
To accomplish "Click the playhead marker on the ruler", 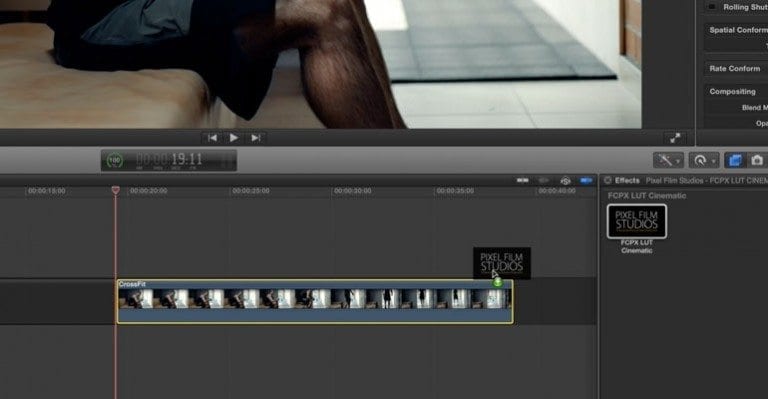I will [116, 190].
